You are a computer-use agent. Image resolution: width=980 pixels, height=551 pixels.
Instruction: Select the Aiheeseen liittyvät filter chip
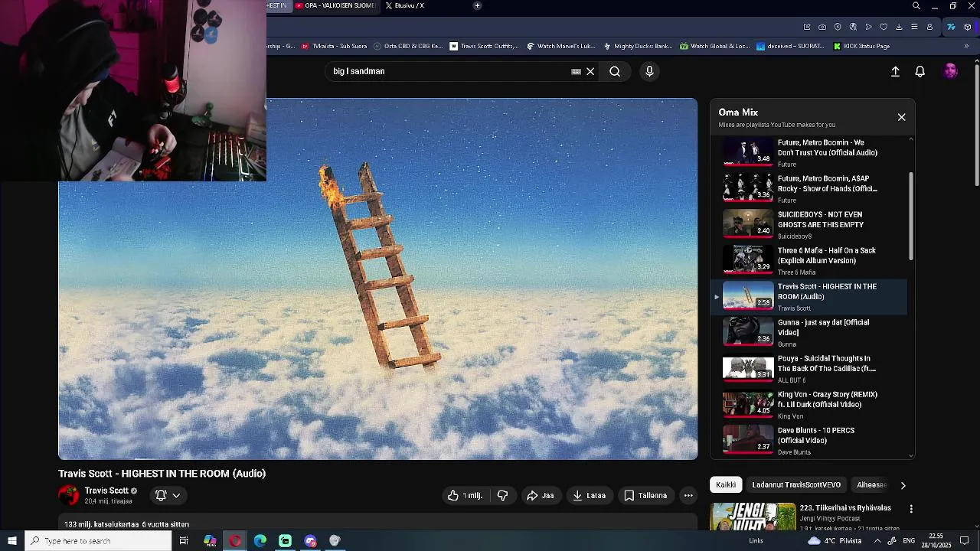click(x=871, y=484)
